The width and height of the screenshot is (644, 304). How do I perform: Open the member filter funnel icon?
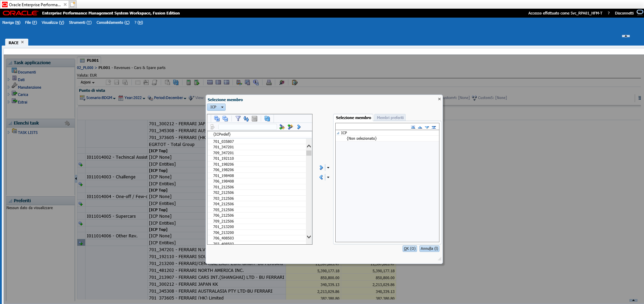(238, 119)
